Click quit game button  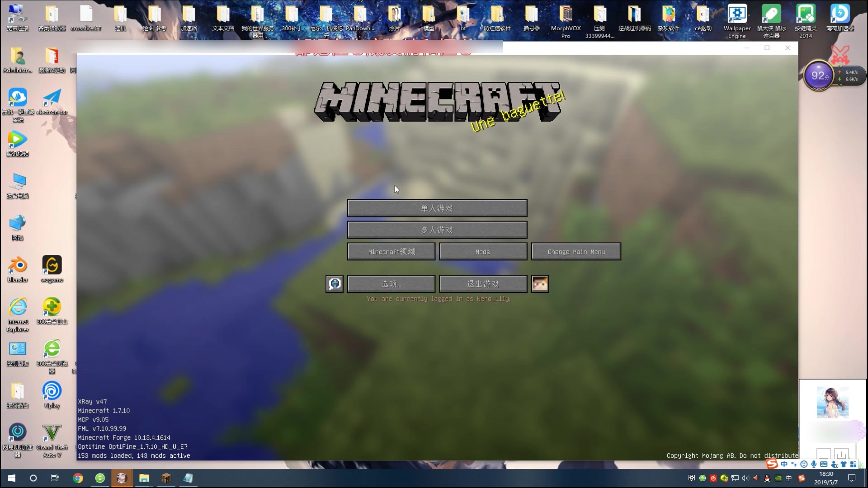pos(483,283)
